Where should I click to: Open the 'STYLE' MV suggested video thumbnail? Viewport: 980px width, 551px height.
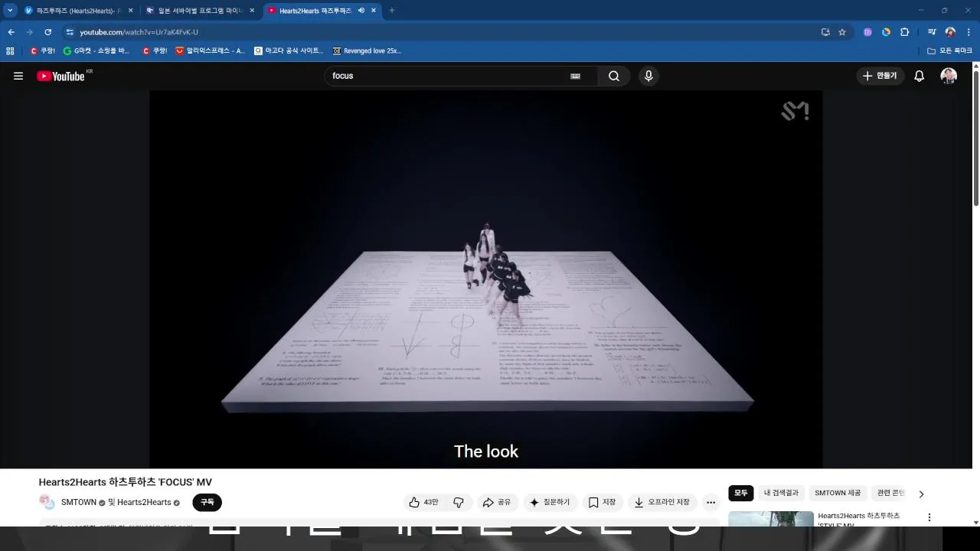[771, 519]
